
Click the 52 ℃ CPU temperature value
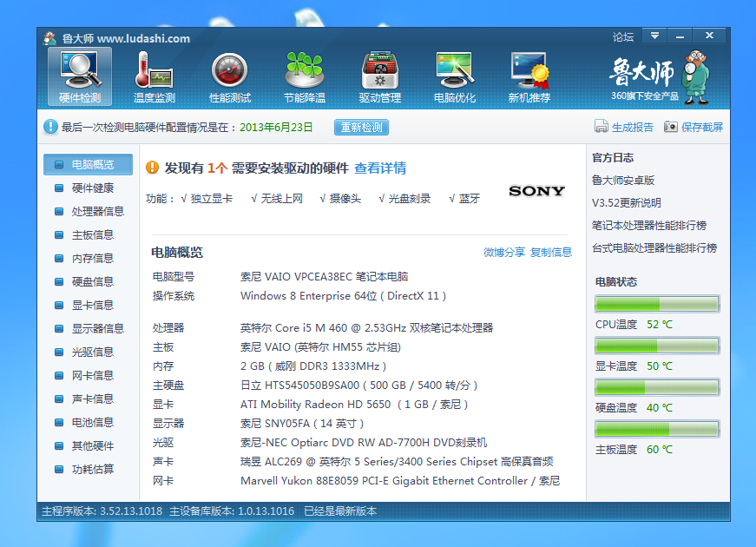click(659, 325)
